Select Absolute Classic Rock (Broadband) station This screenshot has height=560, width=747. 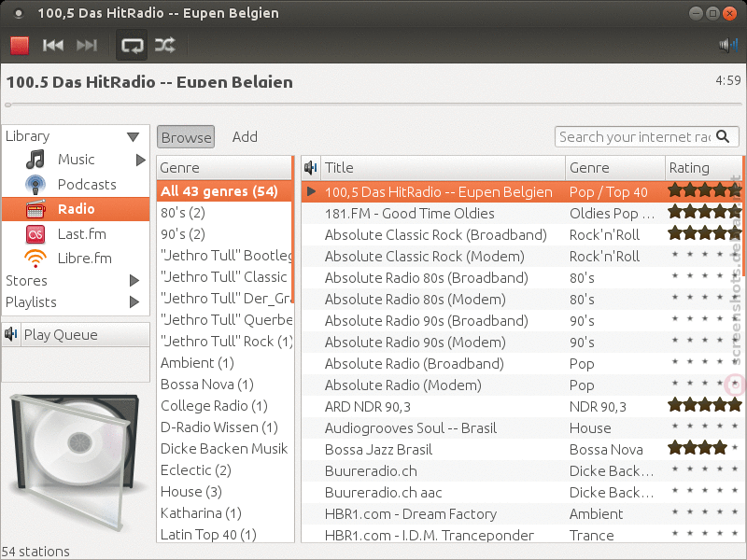tap(522, 235)
